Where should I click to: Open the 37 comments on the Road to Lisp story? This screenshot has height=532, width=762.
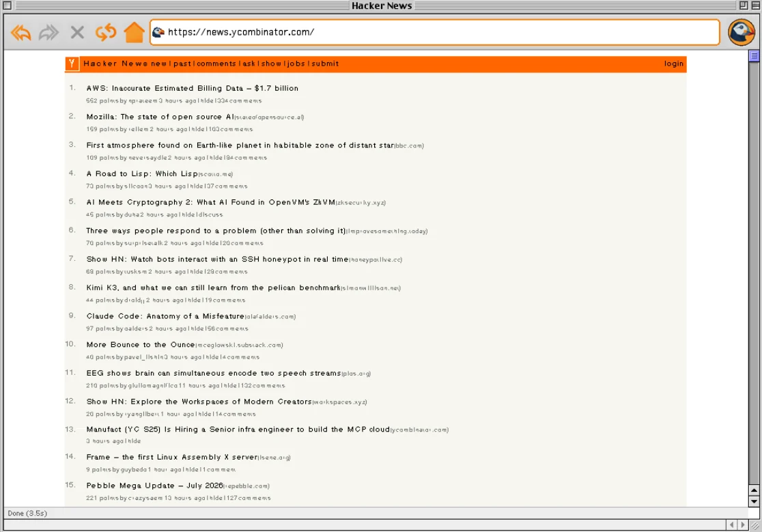227,186
